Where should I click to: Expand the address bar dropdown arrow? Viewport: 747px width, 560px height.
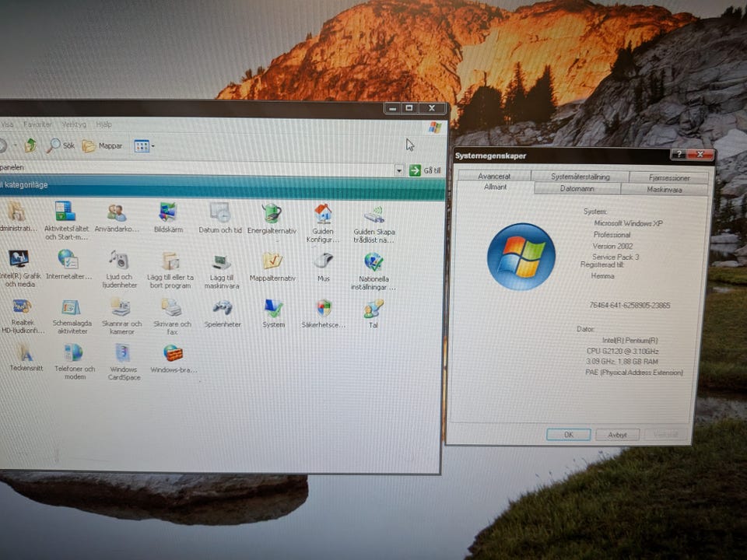pos(399,170)
